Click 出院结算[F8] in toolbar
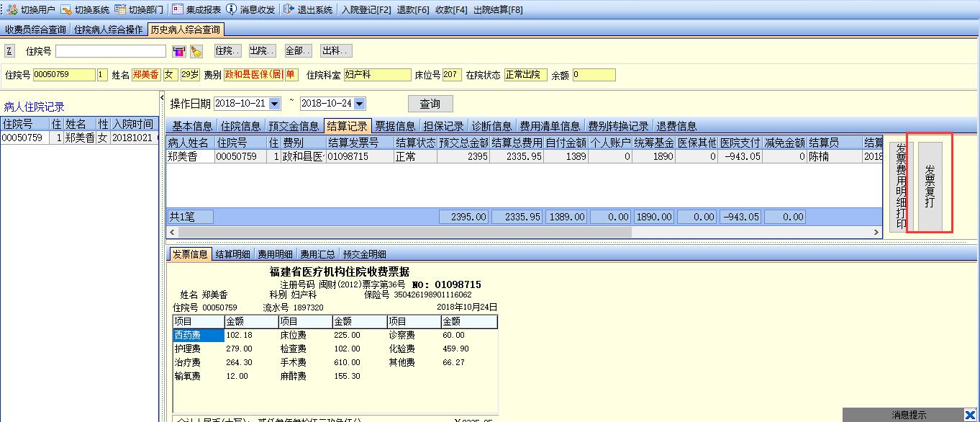Screen dimensions: 980x422 click(x=498, y=10)
